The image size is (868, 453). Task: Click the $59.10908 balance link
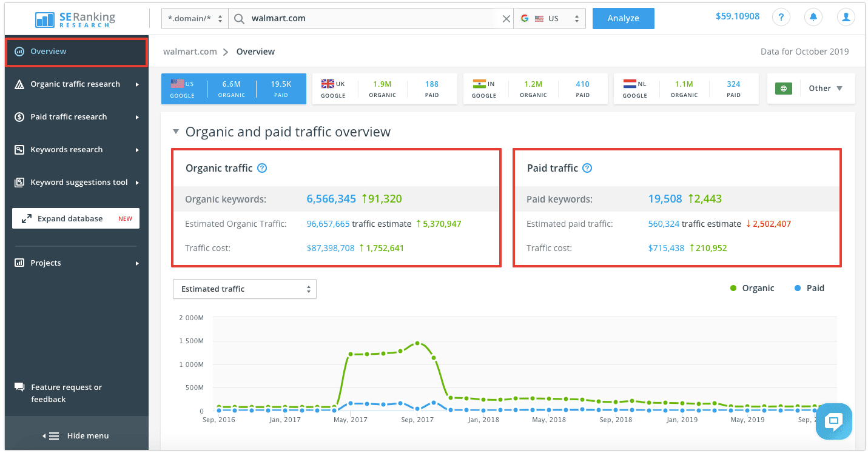click(738, 16)
